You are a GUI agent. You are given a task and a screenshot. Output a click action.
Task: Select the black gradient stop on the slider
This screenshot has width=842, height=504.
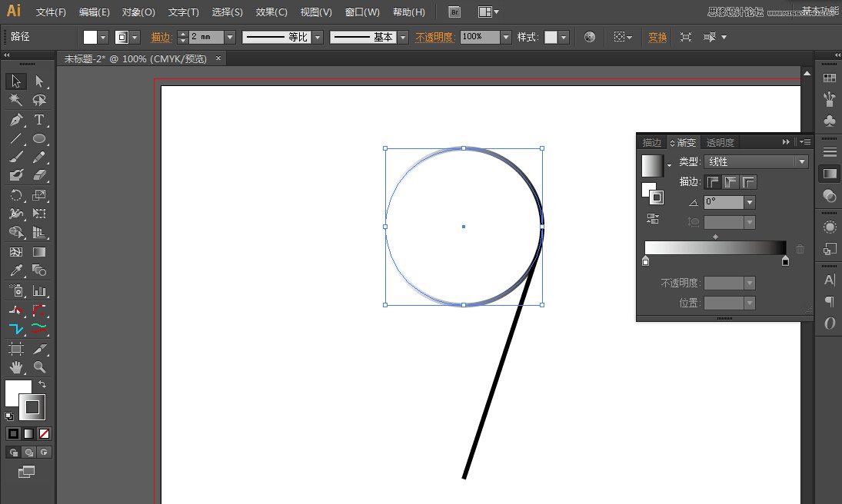point(785,261)
